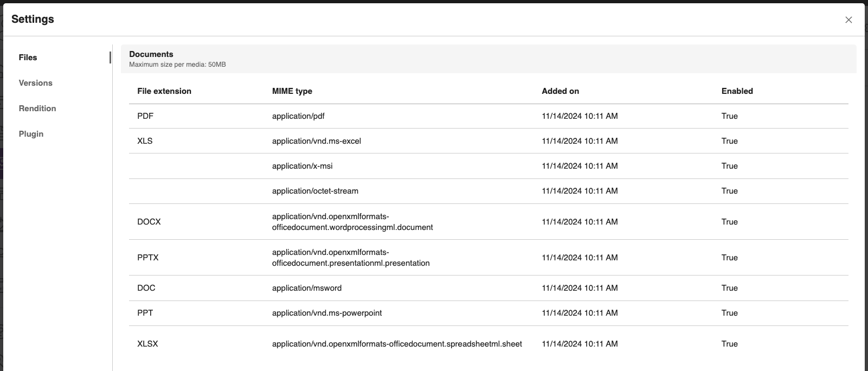Click the Added on column header
Viewport: 868px width, 371px height.
tap(560, 91)
